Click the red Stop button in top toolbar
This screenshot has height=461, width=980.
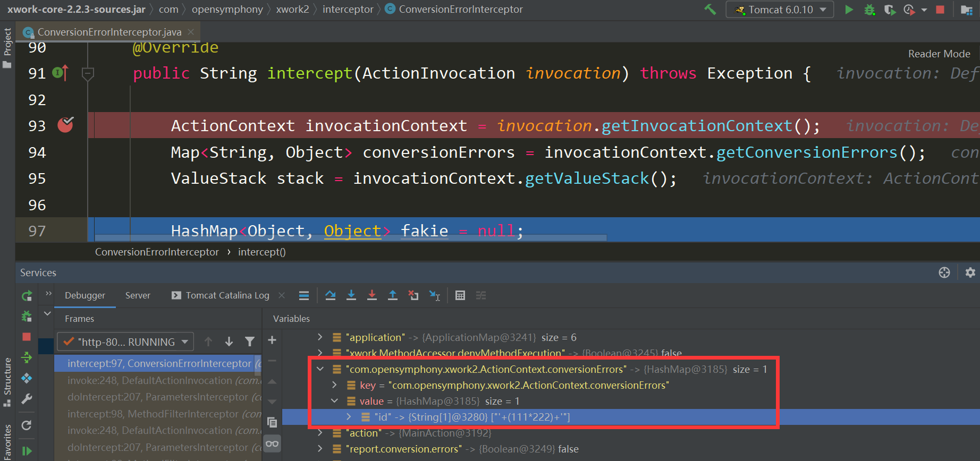click(940, 10)
